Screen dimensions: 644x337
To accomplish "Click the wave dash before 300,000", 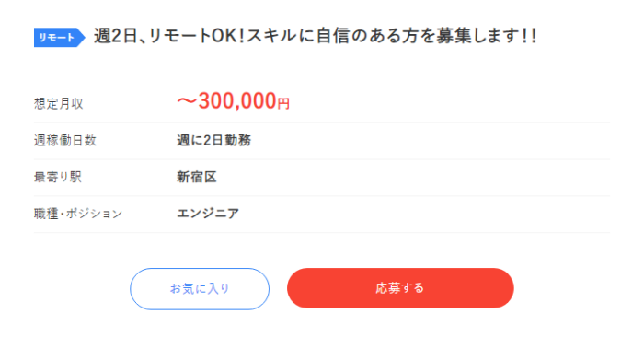I will click(188, 101).
